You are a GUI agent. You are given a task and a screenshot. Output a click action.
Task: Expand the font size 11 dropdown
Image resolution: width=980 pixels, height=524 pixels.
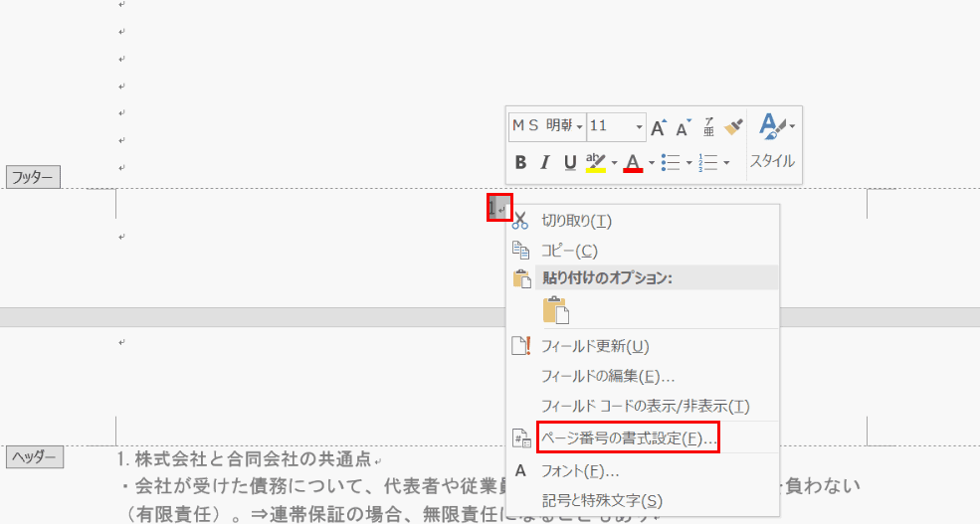(x=640, y=126)
